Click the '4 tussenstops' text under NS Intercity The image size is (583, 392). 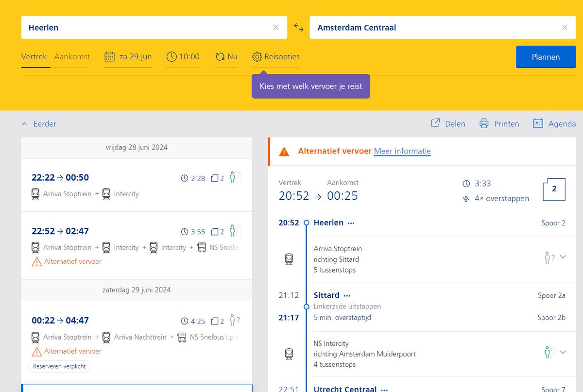coord(335,364)
